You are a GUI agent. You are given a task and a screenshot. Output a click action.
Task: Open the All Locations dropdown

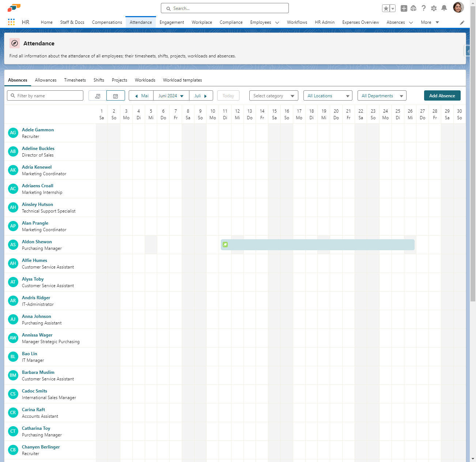328,96
